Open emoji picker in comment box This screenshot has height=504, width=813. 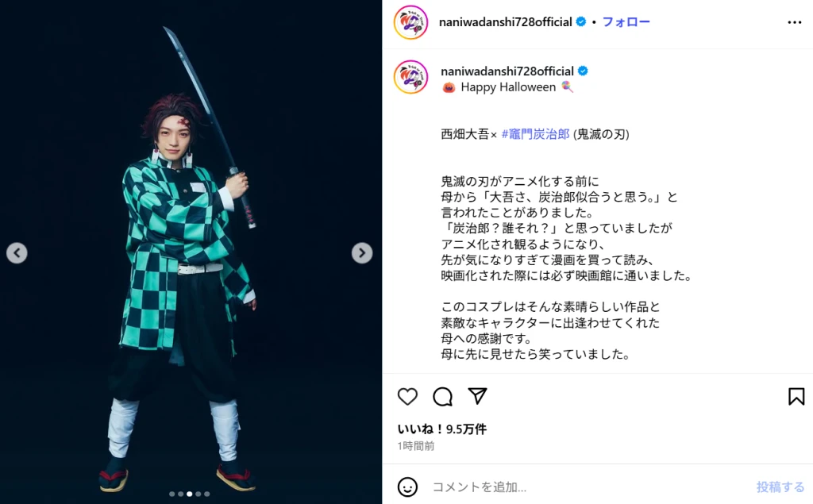tap(407, 487)
